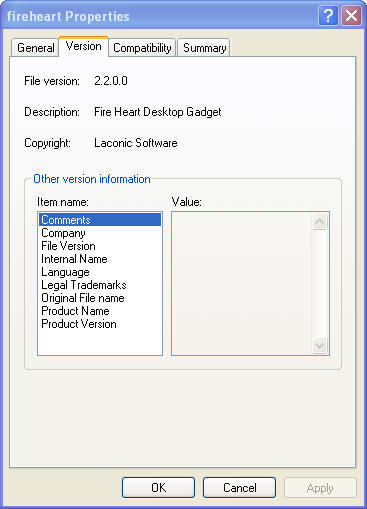Select Original File name in the list
Image resolution: width=367 pixels, height=509 pixels.
click(100, 298)
